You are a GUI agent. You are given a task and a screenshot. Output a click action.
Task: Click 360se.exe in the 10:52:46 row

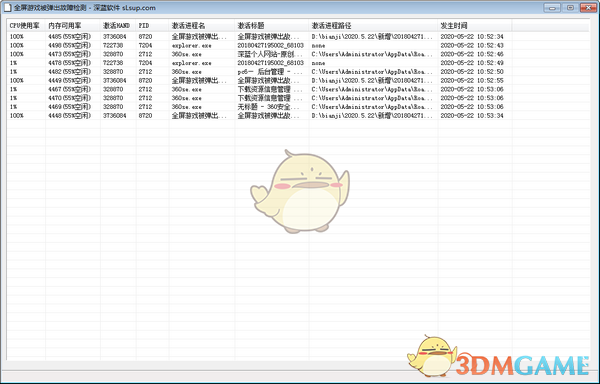186,54
